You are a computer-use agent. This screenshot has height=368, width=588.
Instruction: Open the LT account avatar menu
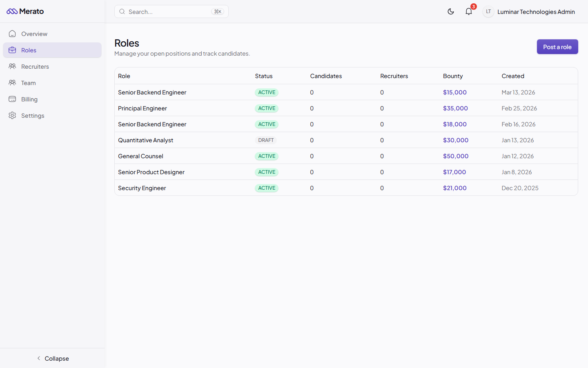(488, 11)
